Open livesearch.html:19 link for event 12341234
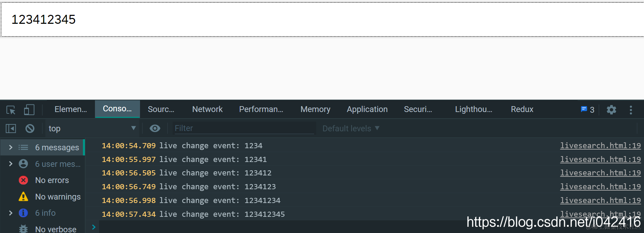 click(600, 201)
